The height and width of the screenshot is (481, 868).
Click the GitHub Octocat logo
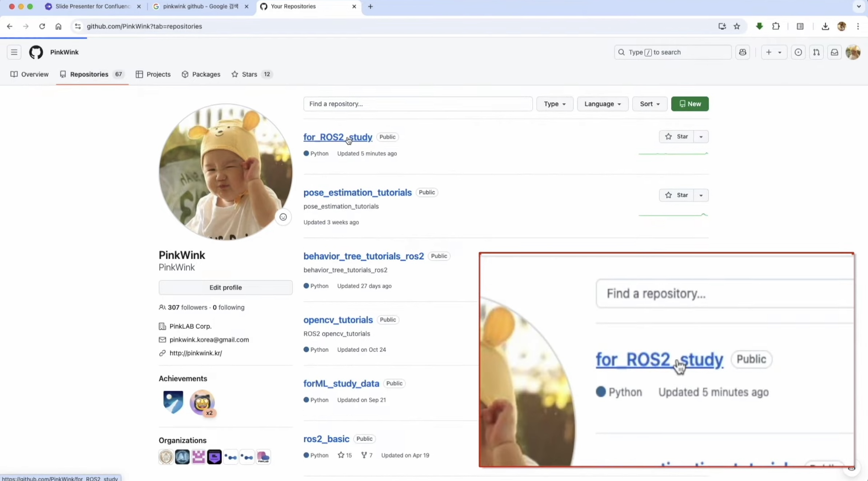tap(36, 52)
